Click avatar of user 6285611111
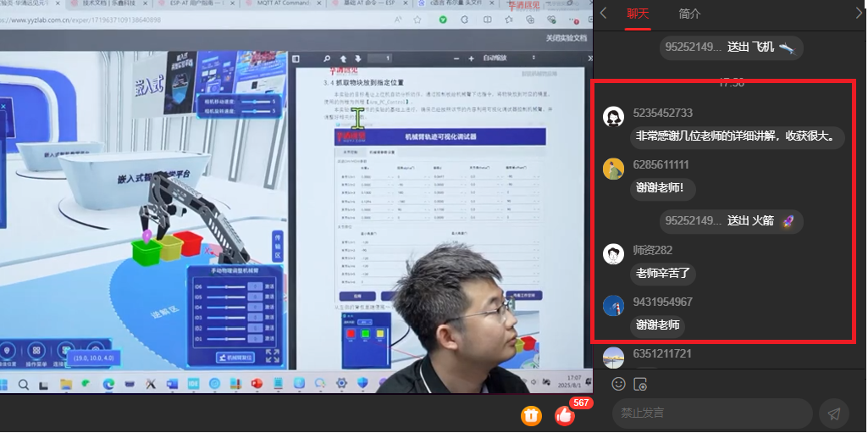The image size is (868, 433). [614, 169]
